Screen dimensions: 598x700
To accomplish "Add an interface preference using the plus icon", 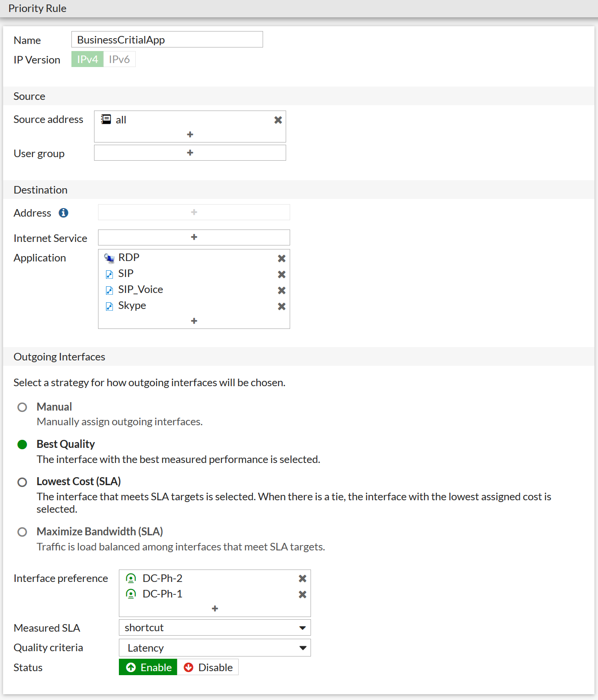I will [x=215, y=608].
